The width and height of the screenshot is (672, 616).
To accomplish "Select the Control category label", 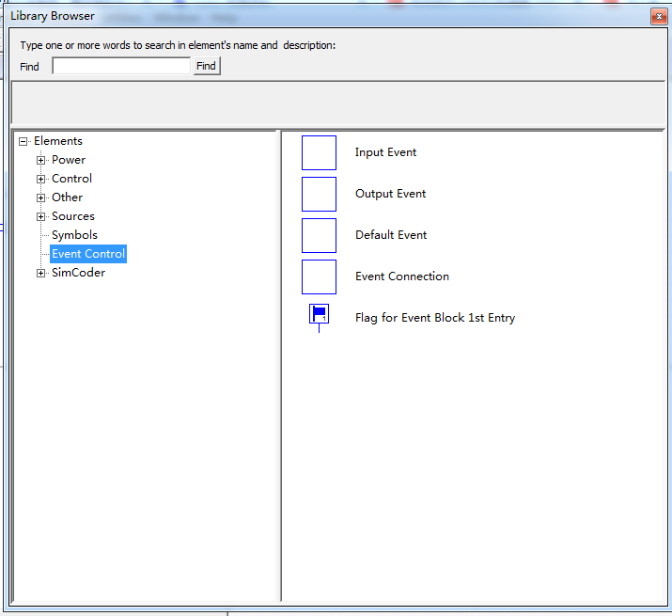I will point(71,179).
